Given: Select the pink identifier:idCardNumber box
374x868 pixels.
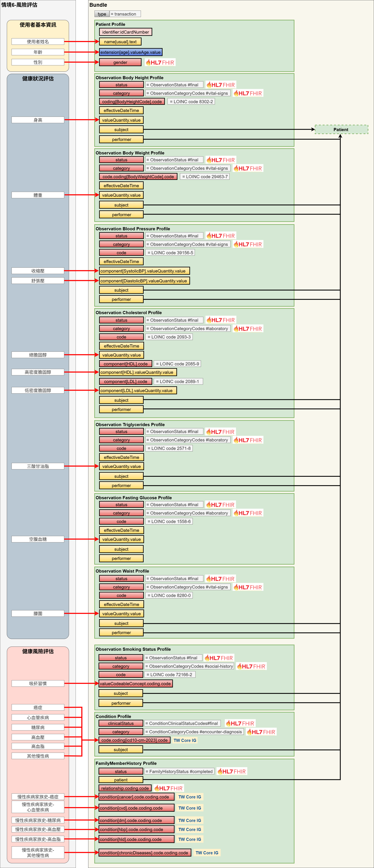Looking at the screenshot, I should pos(126,32).
